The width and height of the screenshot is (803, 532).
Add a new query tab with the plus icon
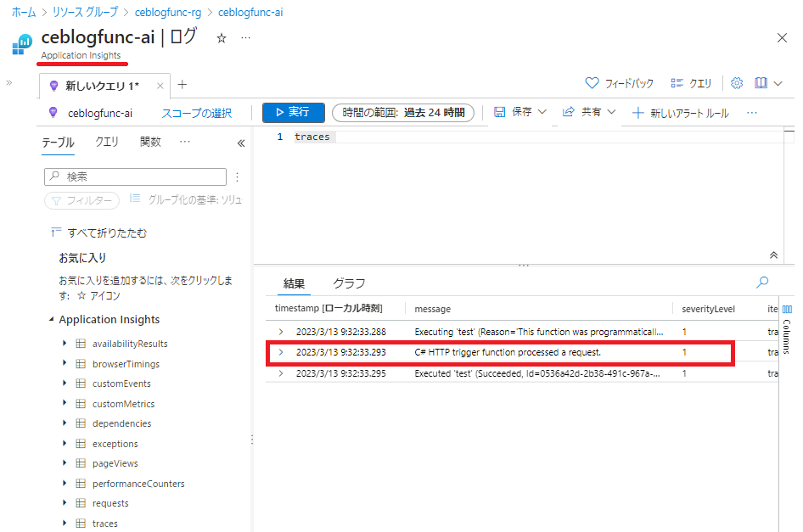(x=182, y=85)
